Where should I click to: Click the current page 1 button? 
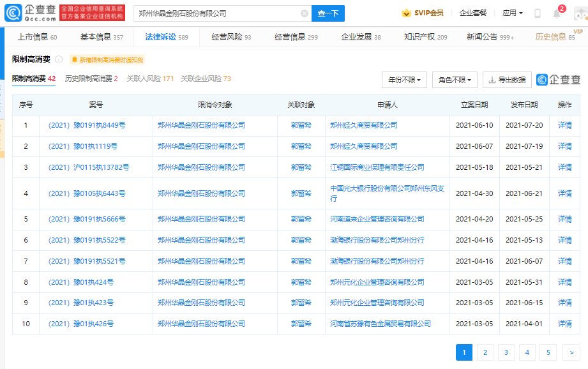(x=464, y=352)
